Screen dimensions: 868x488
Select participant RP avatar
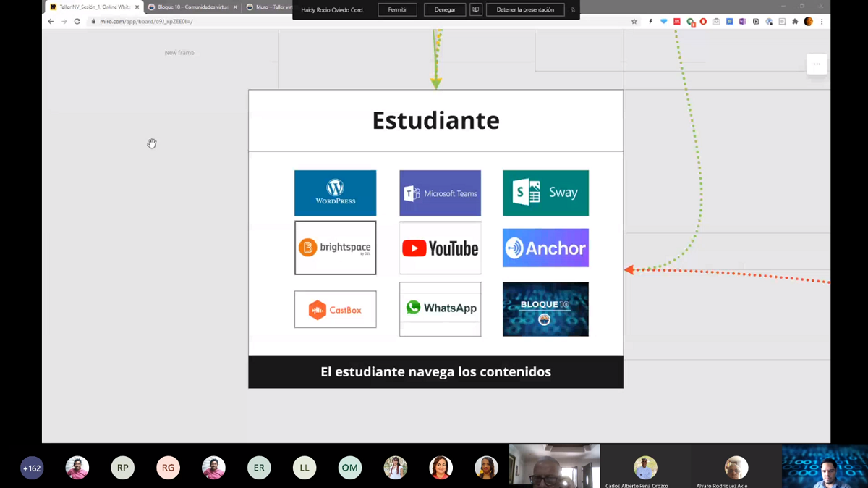122,468
